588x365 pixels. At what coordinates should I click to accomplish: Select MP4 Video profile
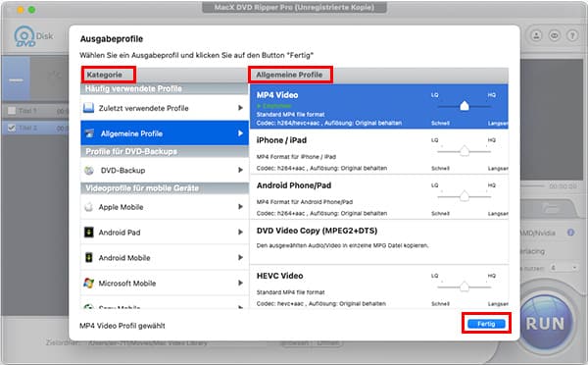[x=379, y=106]
